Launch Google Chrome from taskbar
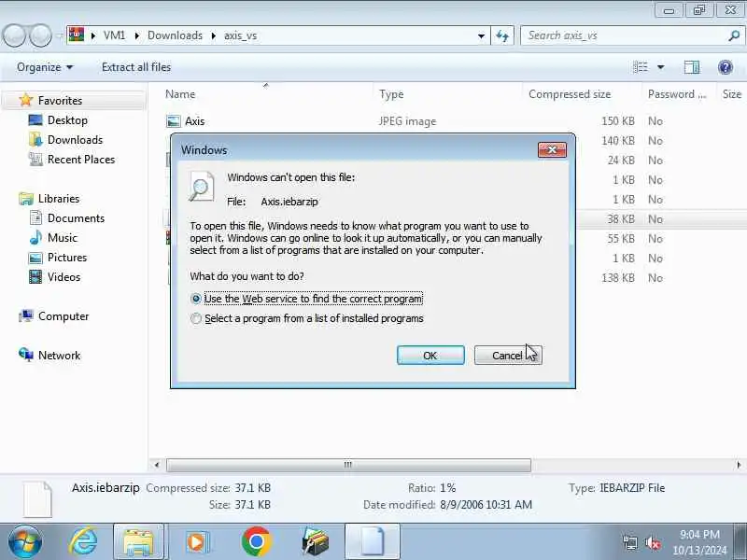Viewport: 747px width, 560px height. pos(256,541)
